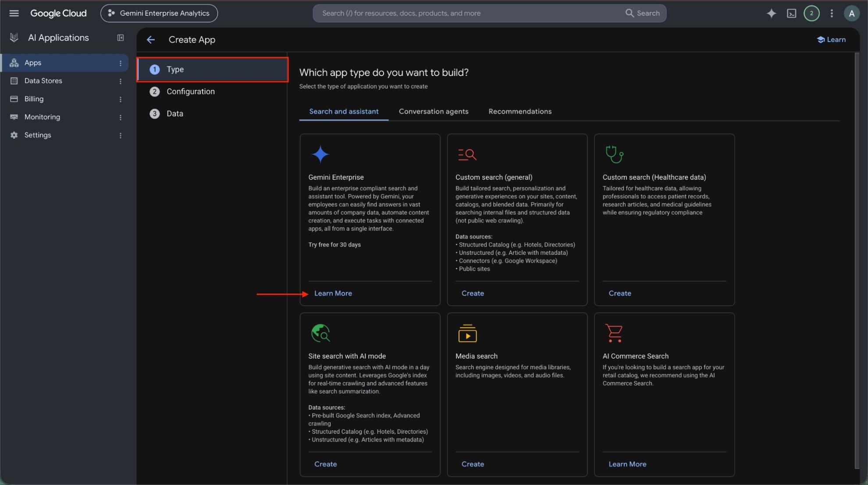Activate Cloud Shell terminal icon
Image resolution: width=868 pixels, height=485 pixels.
[x=791, y=13]
